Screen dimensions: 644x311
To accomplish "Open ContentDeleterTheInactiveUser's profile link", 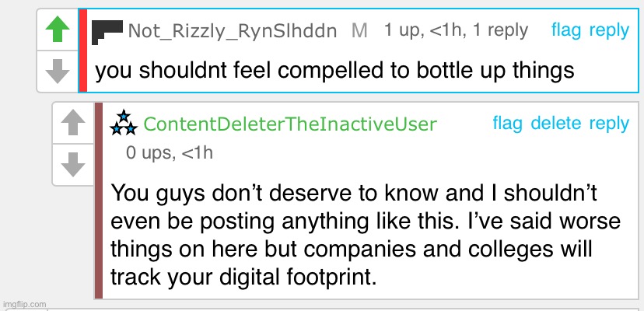I will 290,124.
